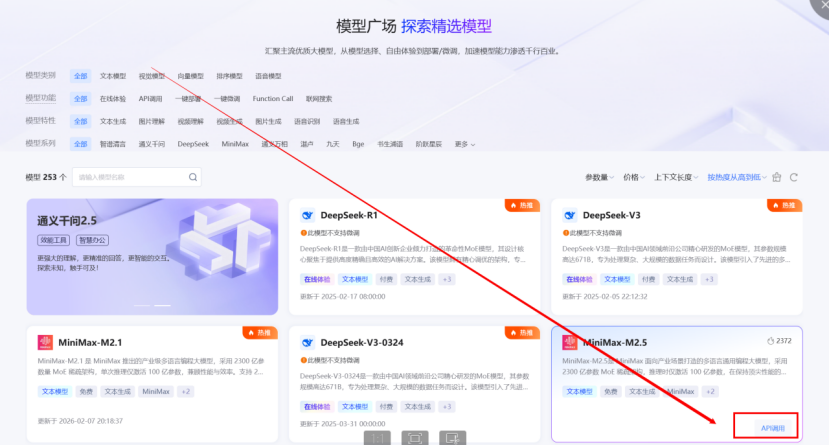This screenshot has width=830, height=446.
Task: Click the popularity flame count 2372 on MiniMax-M2.5
Action: pos(779,341)
